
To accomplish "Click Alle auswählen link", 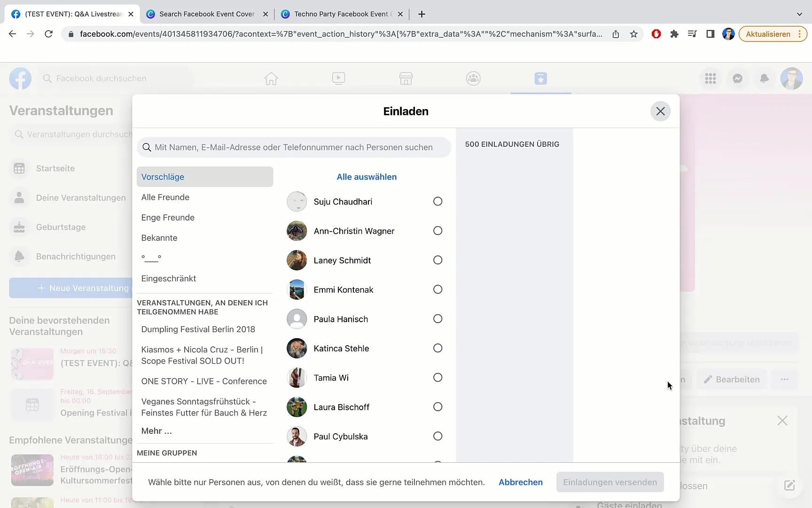I will click(x=367, y=177).
